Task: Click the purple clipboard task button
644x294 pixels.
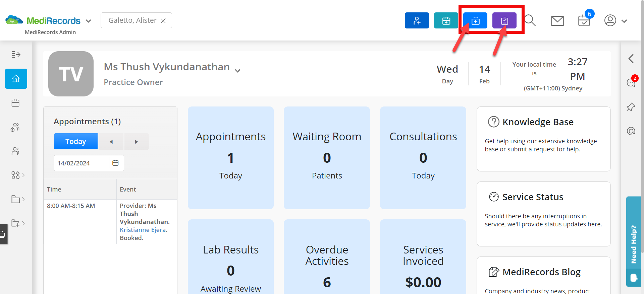Action: pyautogui.click(x=504, y=21)
